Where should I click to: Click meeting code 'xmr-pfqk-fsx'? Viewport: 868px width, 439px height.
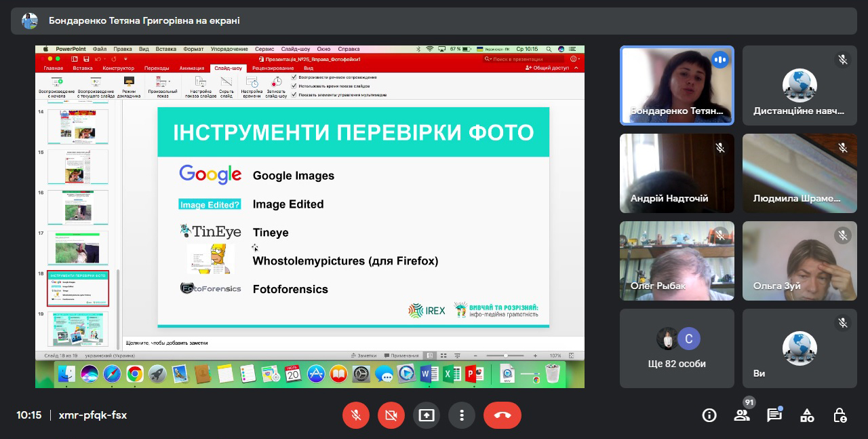tap(93, 415)
